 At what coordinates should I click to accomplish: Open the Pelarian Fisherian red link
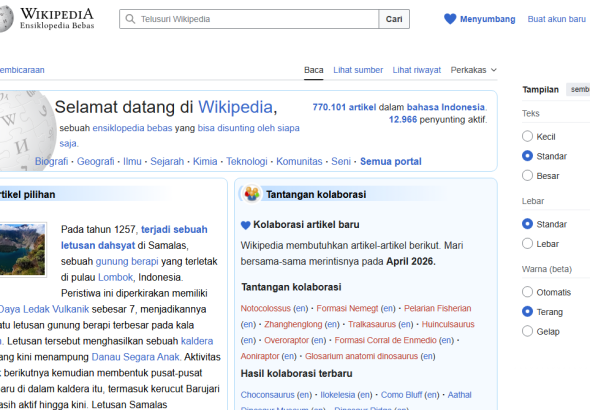click(x=438, y=308)
